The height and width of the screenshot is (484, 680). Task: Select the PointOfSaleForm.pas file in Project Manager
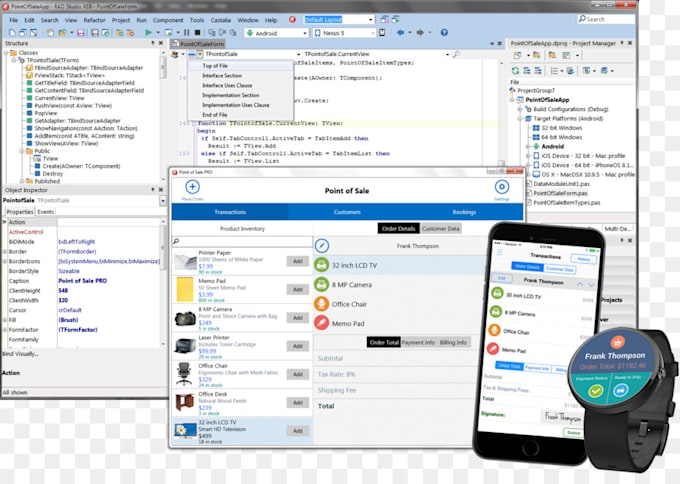tap(560, 193)
